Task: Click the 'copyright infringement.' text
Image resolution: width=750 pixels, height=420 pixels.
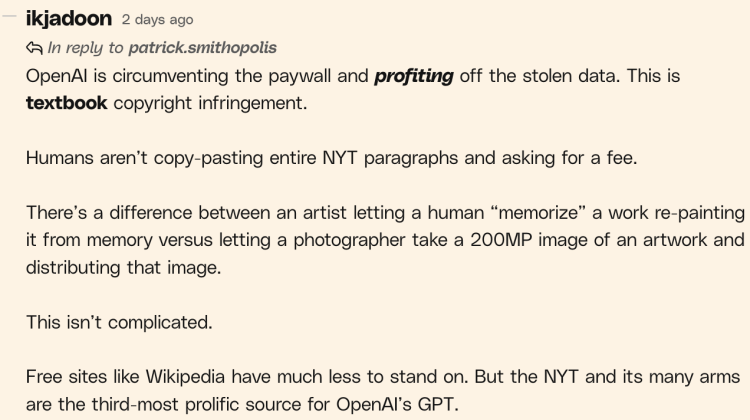Action: [210, 103]
